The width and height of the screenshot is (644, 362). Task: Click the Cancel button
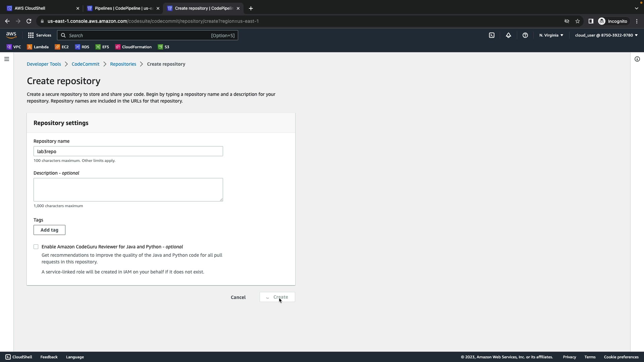click(x=238, y=297)
